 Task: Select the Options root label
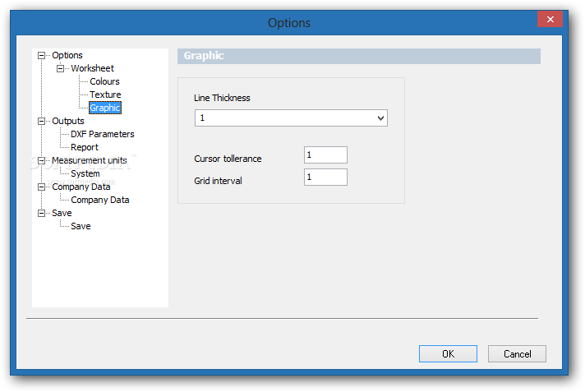click(67, 56)
